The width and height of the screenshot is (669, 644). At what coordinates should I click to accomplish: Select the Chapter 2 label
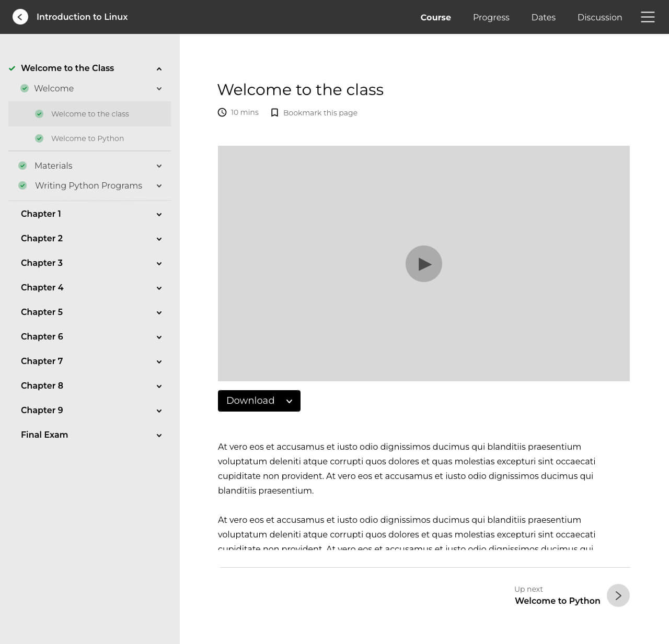[42, 238]
